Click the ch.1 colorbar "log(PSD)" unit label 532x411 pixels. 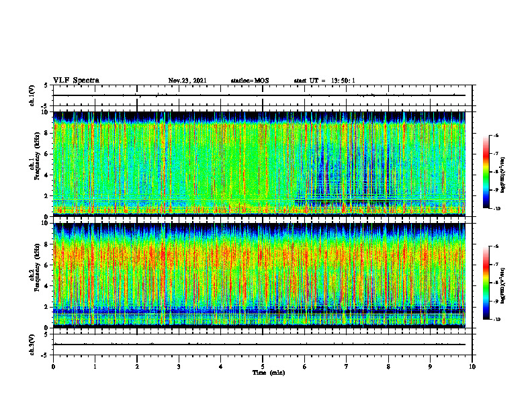pos(503,175)
